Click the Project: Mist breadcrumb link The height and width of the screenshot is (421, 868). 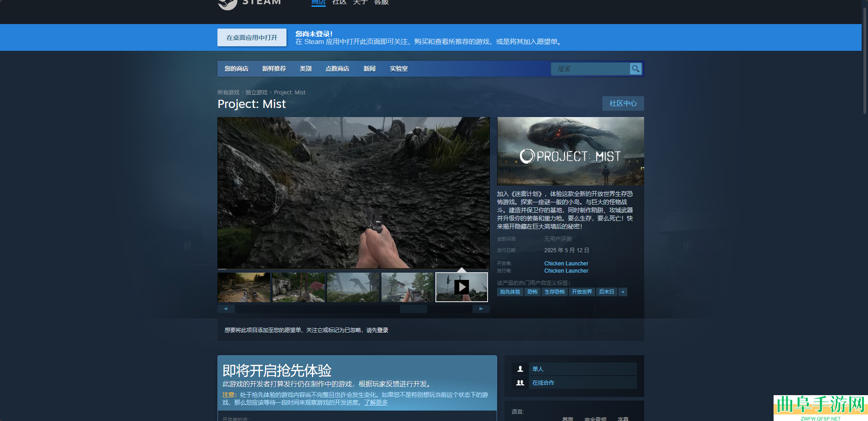coord(290,93)
